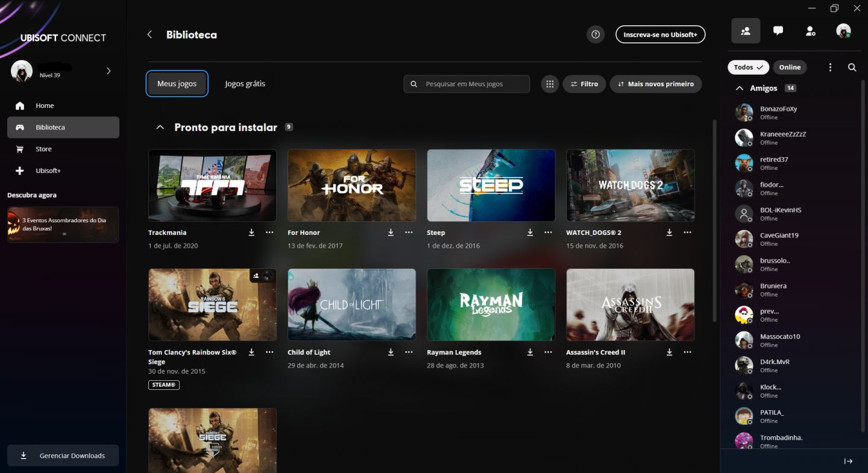Select the Todos friends filter
This screenshot has width=868, height=473.
point(748,67)
